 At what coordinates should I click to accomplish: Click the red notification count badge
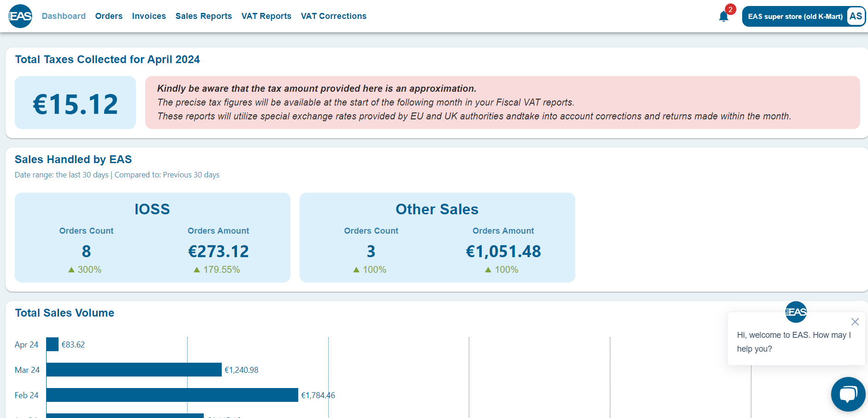point(730,9)
